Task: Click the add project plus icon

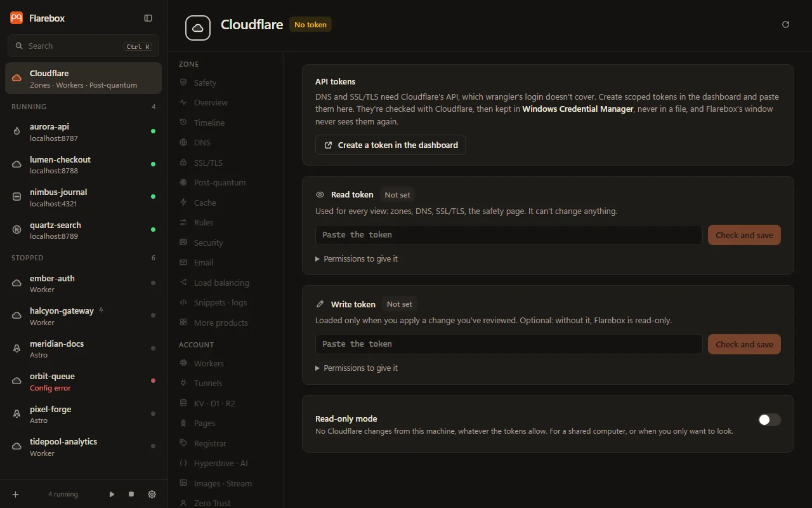Action: click(16, 494)
